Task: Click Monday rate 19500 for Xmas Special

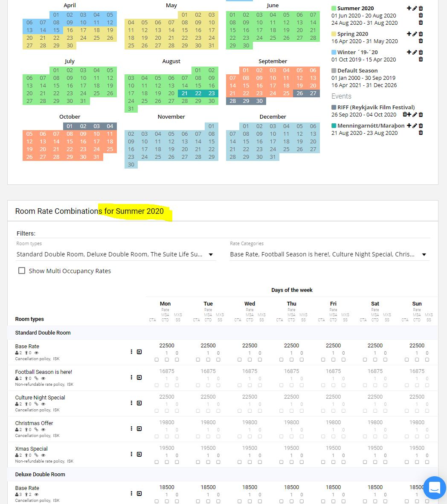Action: (167, 448)
